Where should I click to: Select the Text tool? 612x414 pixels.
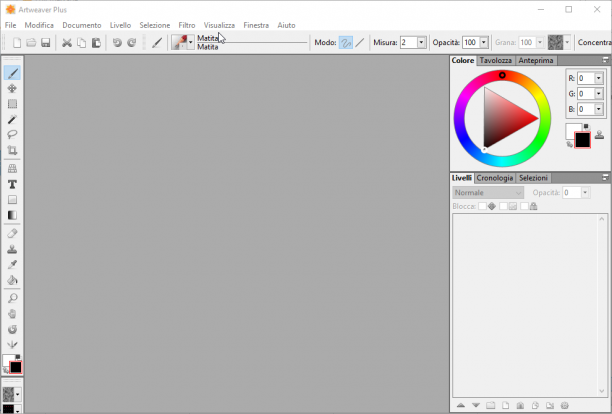pyautogui.click(x=12, y=184)
